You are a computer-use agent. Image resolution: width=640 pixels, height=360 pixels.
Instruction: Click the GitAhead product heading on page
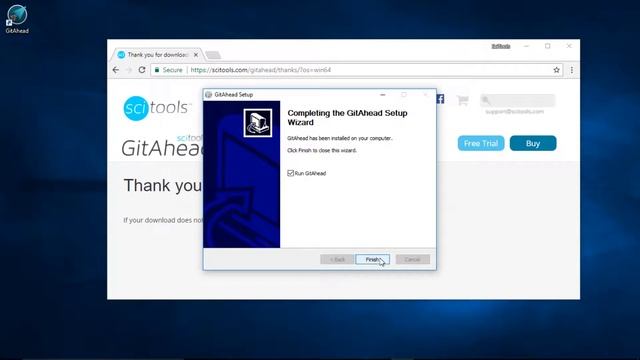coord(162,148)
